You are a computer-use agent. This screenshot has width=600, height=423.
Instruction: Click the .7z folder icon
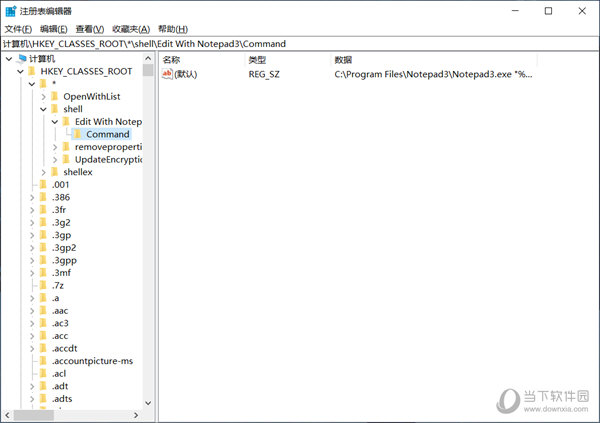coord(43,286)
